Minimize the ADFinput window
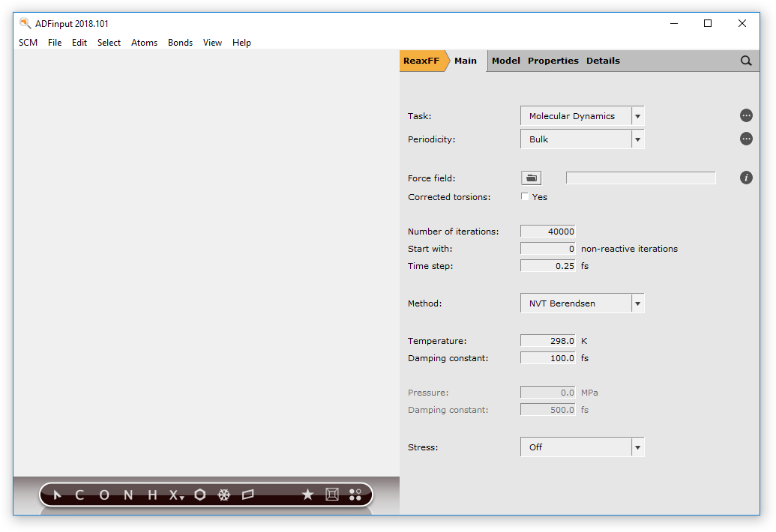The height and width of the screenshot is (532, 776). (x=674, y=23)
